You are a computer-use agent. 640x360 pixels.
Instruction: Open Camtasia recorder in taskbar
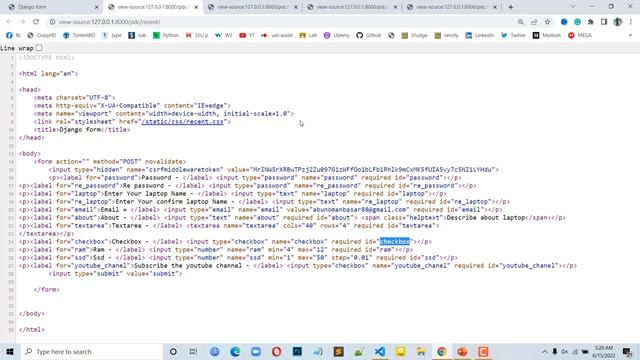pyautogui.click(x=483, y=351)
